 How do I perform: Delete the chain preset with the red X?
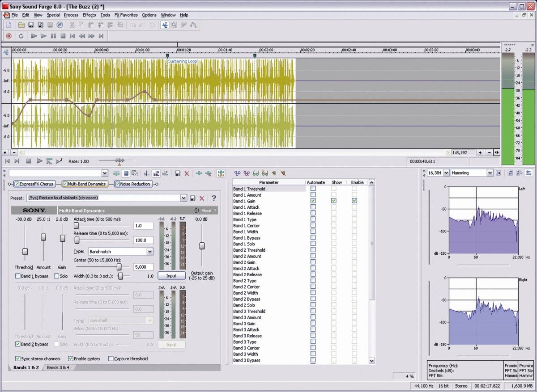click(187, 173)
